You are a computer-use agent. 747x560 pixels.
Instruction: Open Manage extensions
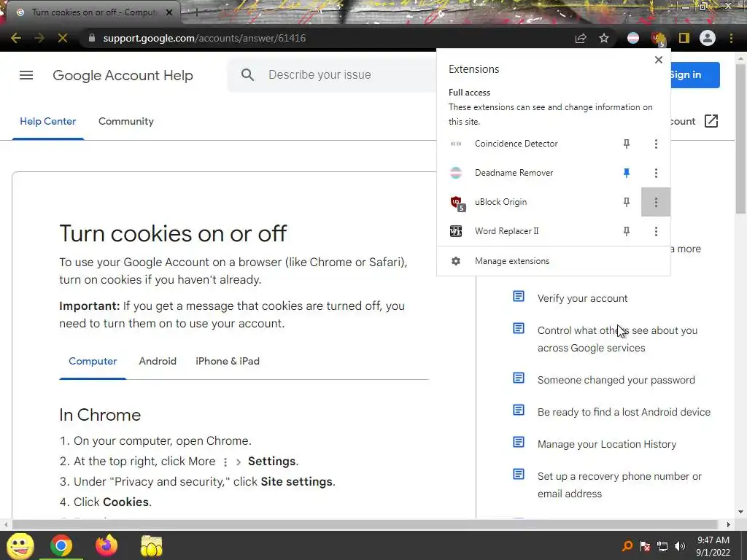point(554,261)
